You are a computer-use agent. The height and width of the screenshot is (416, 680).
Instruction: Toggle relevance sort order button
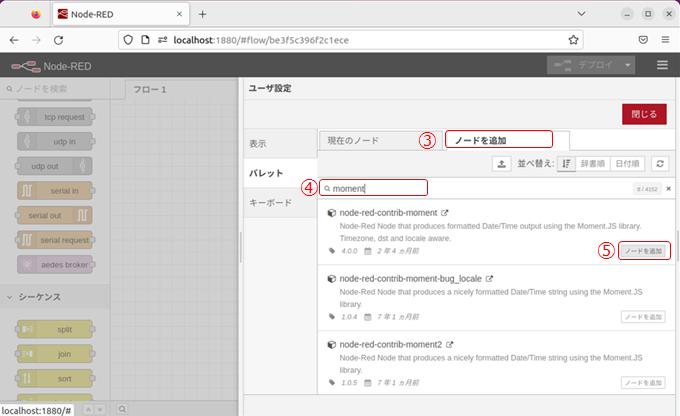(566, 164)
